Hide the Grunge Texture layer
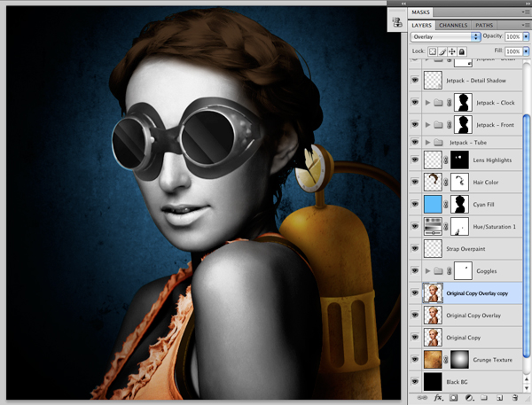 (415, 360)
